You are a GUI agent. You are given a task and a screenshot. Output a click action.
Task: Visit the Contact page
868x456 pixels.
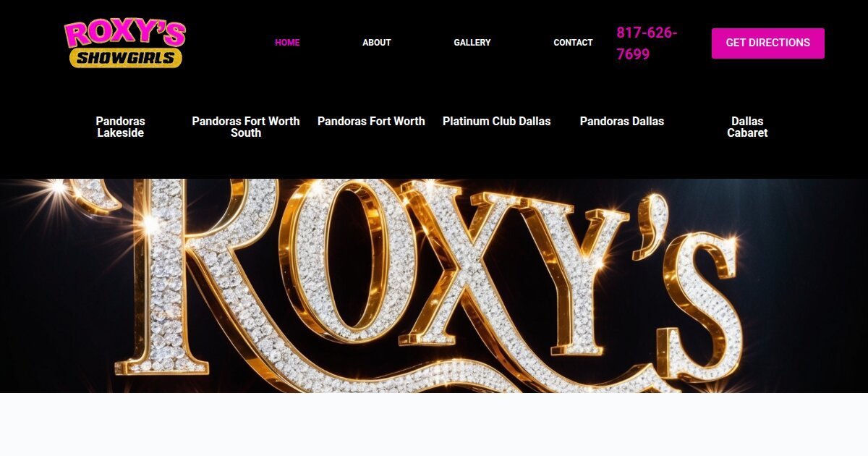(x=573, y=43)
